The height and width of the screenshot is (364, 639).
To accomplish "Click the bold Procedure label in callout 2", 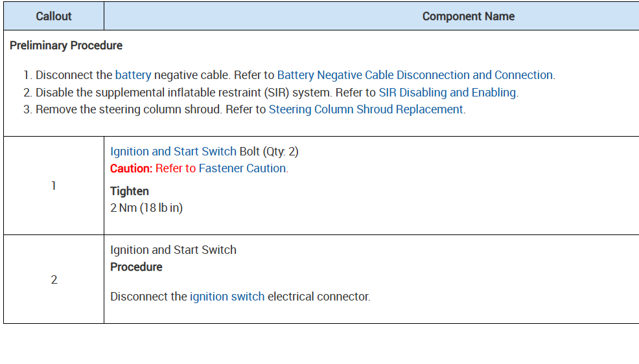I will tap(136, 267).
